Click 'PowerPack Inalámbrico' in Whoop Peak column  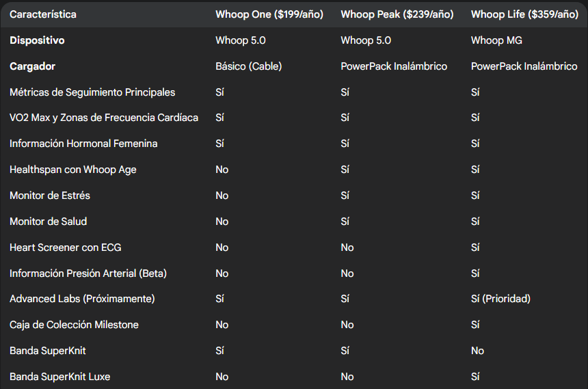[x=394, y=66]
